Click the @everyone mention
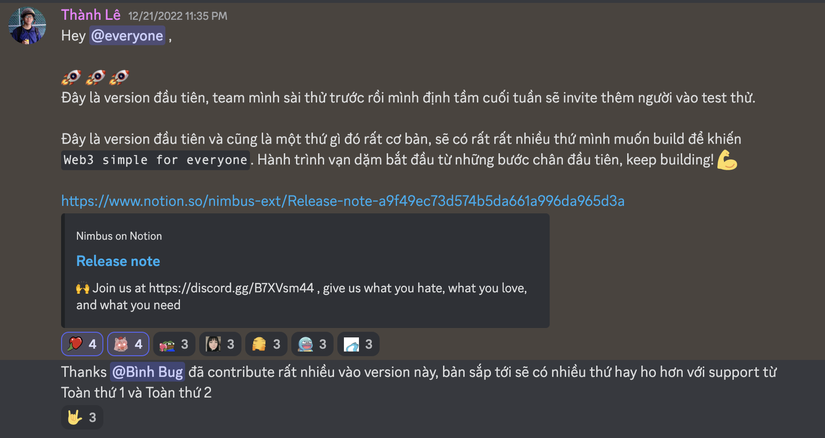This screenshot has height=438, width=825. pyautogui.click(x=127, y=36)
